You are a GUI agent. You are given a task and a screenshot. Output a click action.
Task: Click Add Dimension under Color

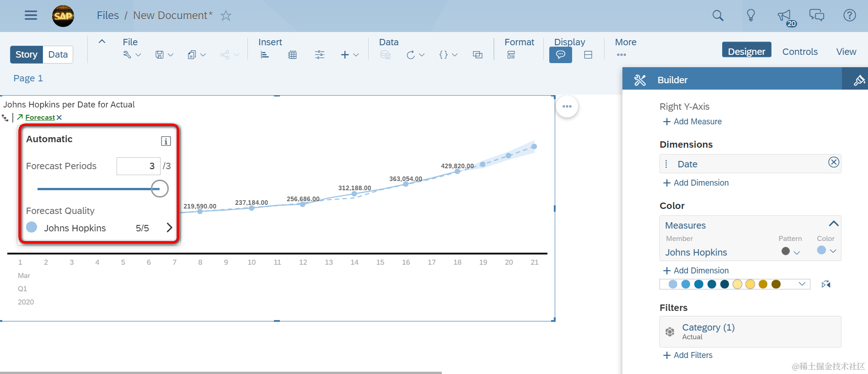click(x=696, y=271)
